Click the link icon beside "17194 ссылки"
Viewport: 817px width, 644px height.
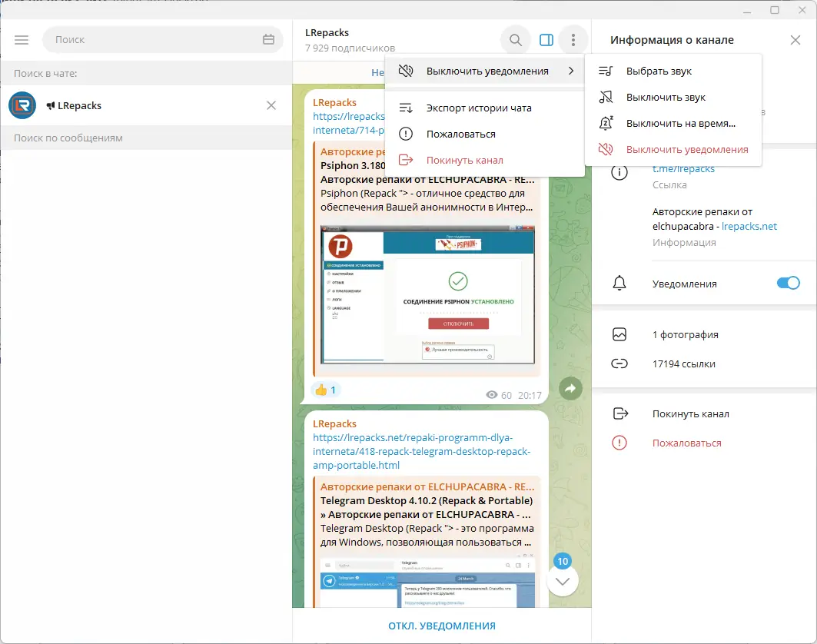(x=620, y=363)
